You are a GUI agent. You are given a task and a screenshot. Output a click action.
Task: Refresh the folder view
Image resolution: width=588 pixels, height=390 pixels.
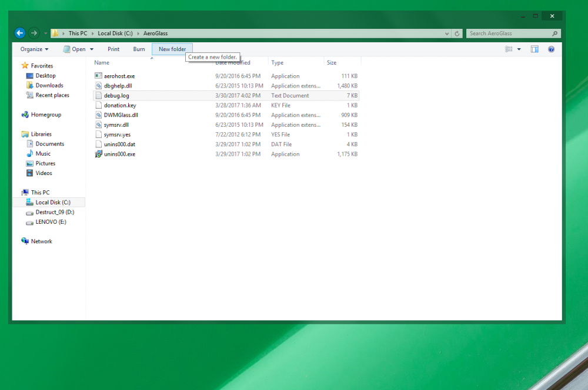coord(457,33)
